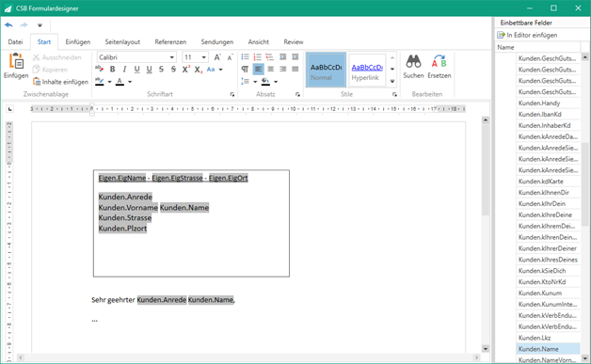The width and height of the screenshot is (591, 364).
Task: Open the Absatz dialog launcher
Action: [x=297, y=94]
